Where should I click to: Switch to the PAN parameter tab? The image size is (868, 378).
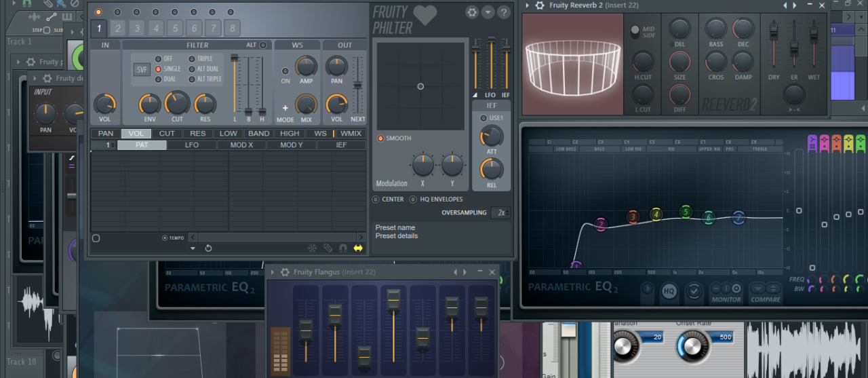(x=106, y=134)
